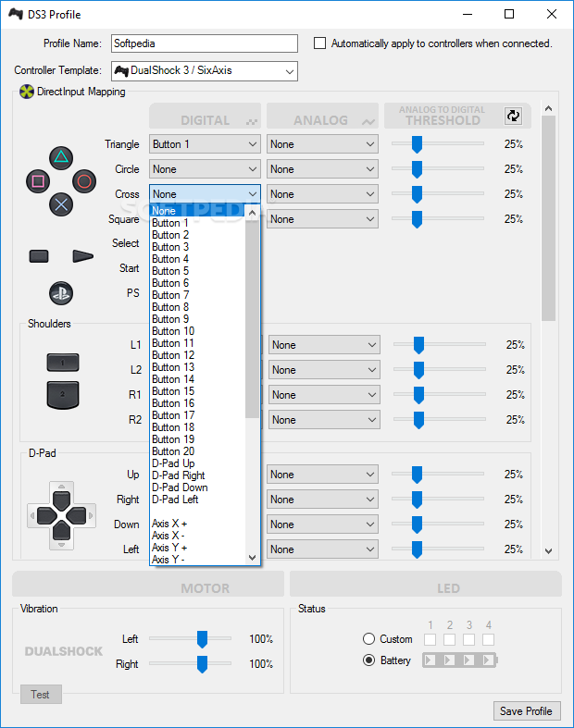Image resolution: width=574 pixels, height=728 pixels.
Task: Click the L2/R2 trigger button icon
Action: (63, 395)
